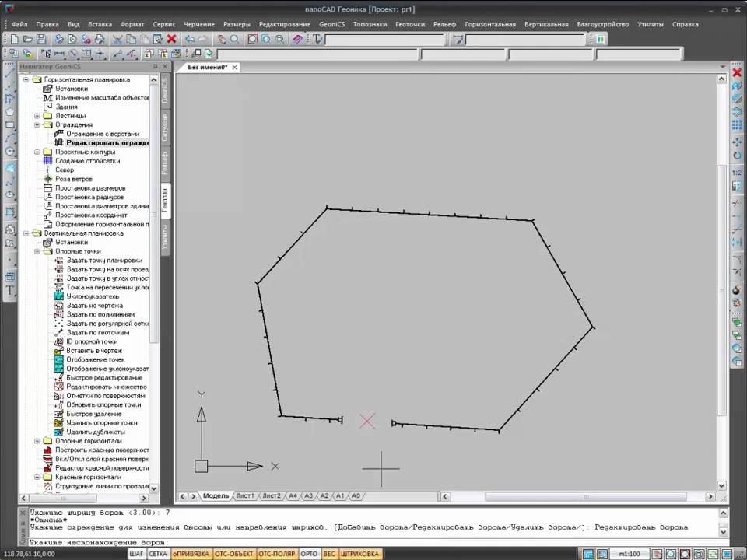Screen dimensions: 747x560
Task: Toggle ШТРИХОВКА hatch display
Action: tap(359, 554)
